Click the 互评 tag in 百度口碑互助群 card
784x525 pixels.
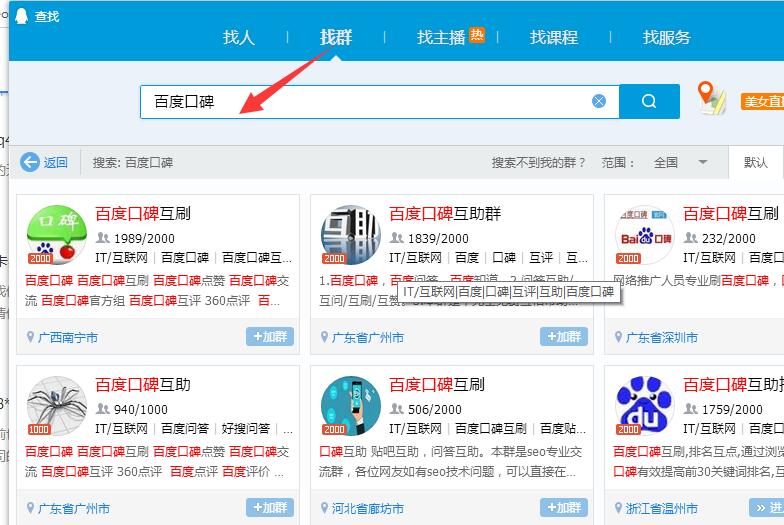pos(542,258)
